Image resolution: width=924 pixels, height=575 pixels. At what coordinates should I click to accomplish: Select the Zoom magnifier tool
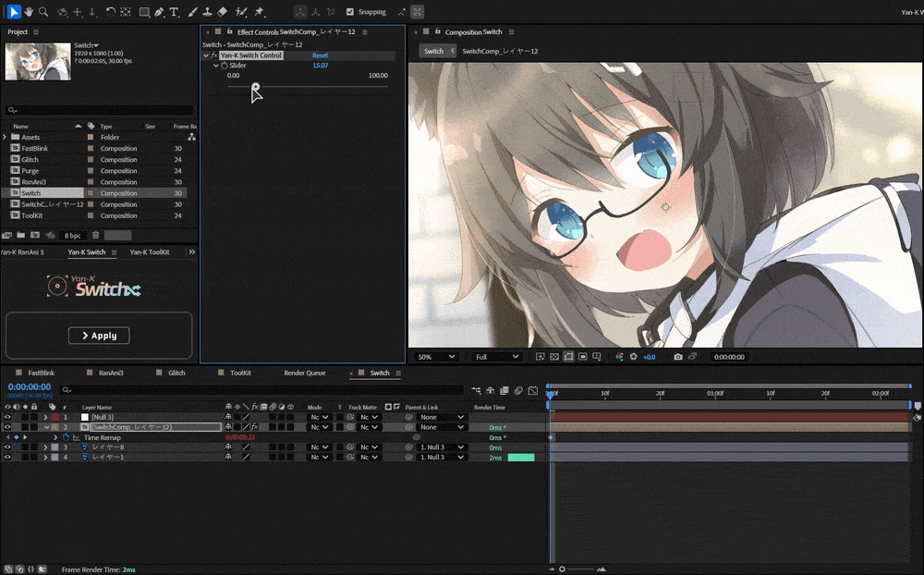pos(43,11)
